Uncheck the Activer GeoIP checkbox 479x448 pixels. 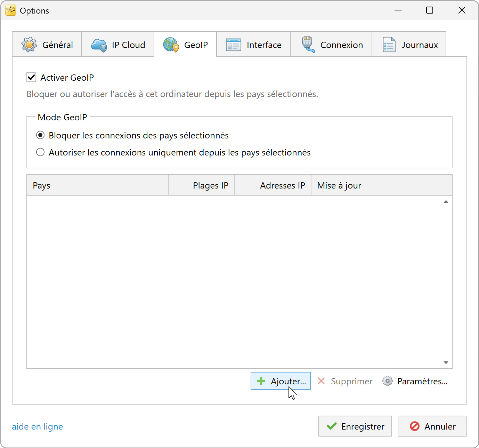pyautogui.click(x=31, y=77)
